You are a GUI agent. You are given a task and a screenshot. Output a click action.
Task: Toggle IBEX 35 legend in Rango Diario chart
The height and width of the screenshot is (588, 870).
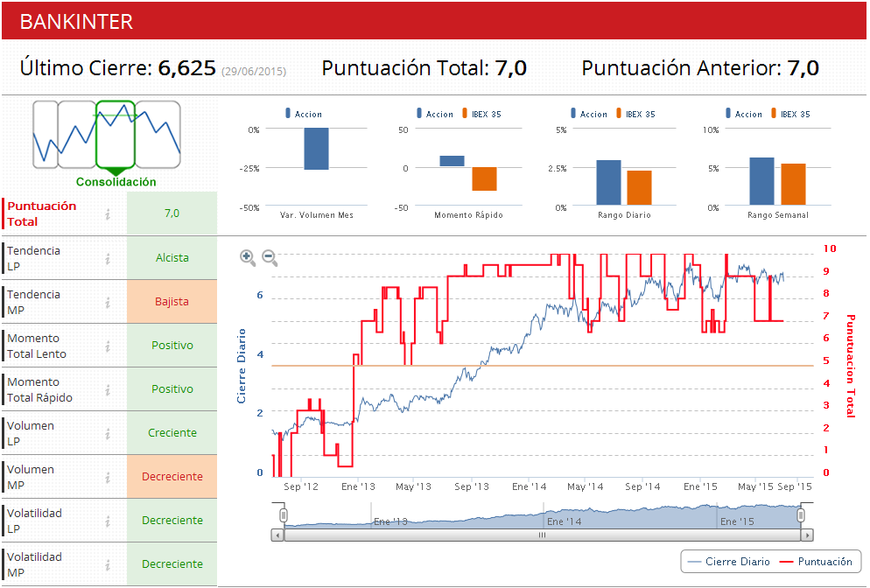(635, 114)
